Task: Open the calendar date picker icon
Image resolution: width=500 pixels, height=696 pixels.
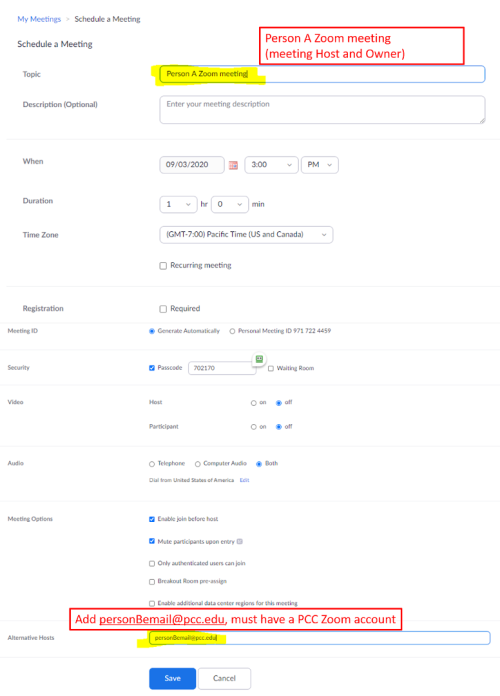Action: point(233,165)
